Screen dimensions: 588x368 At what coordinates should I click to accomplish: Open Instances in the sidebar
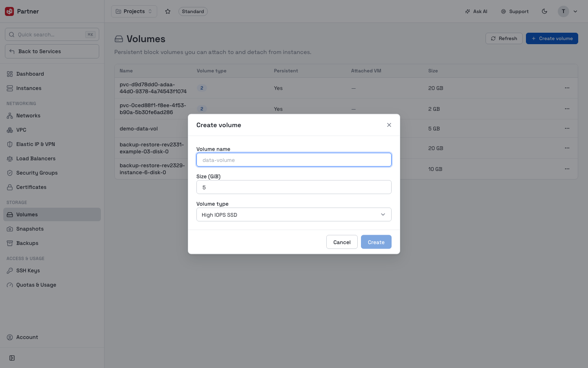[x=52, y=88]
